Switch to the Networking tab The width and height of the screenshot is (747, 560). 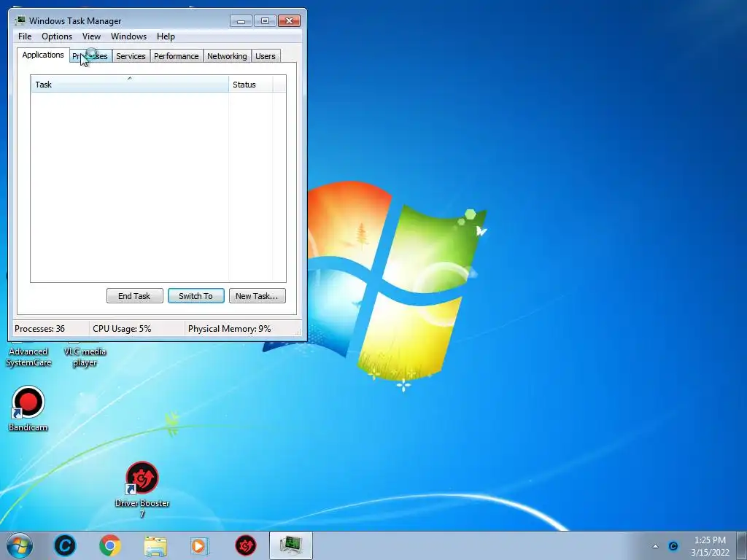(228, 56)
